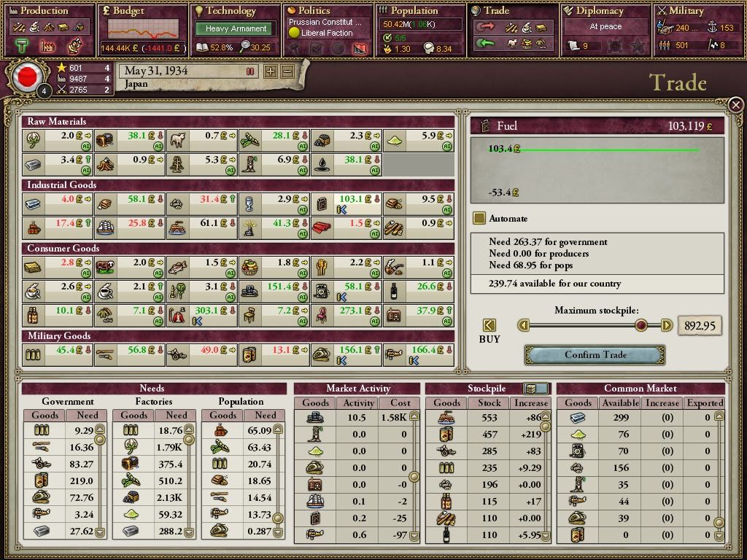Image resolution: width=747 pixels, height=560 pixels.
Task: Toggle the BUY/SELL arrow button
Action: pos(489,325)
